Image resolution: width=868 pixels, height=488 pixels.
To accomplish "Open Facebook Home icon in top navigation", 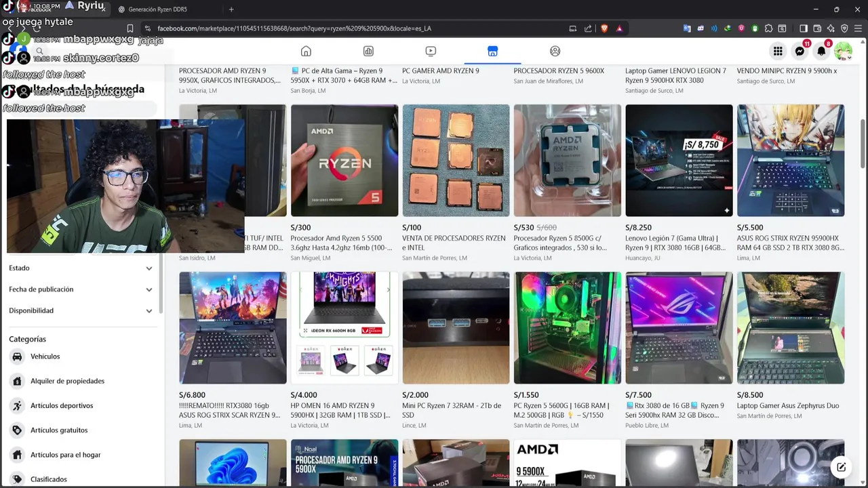I will (x=306, y=51).
